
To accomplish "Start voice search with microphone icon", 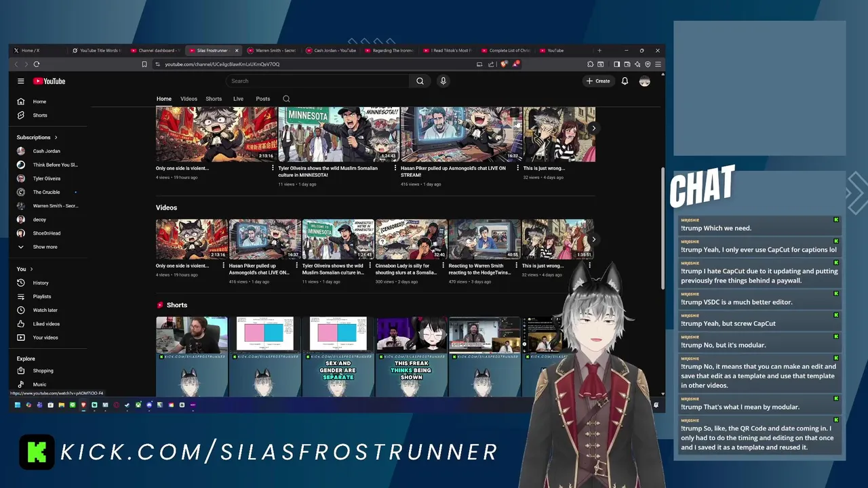I will click(x=443, y=81).
